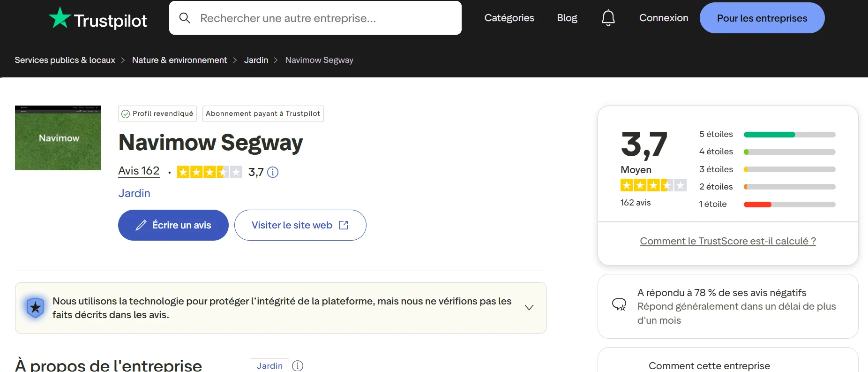The width and height of the screenshot is (868, 372).
Task: Click A répondu à 78 % de ses avis négatifs
Action: coord(722,293)
